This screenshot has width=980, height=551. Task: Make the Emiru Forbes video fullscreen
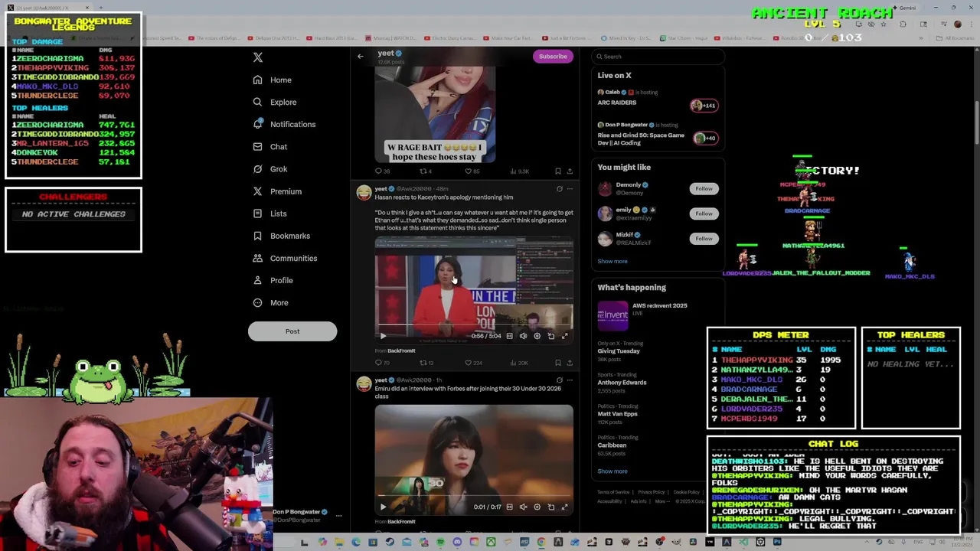click(x=564, y=507)
